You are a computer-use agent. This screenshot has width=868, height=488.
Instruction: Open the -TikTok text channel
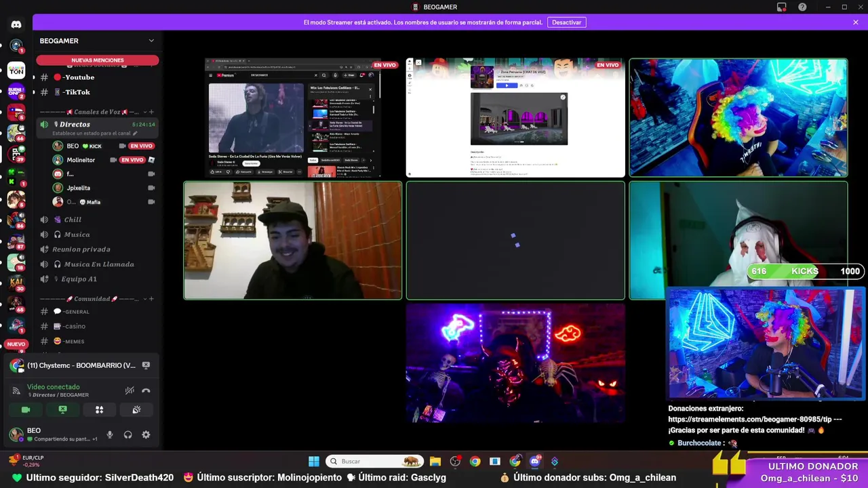click(x=97, y=92)
